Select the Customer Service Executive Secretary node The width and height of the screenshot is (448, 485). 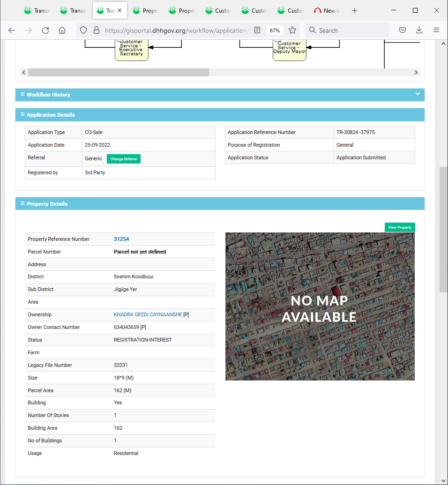[x=132, y=50]
